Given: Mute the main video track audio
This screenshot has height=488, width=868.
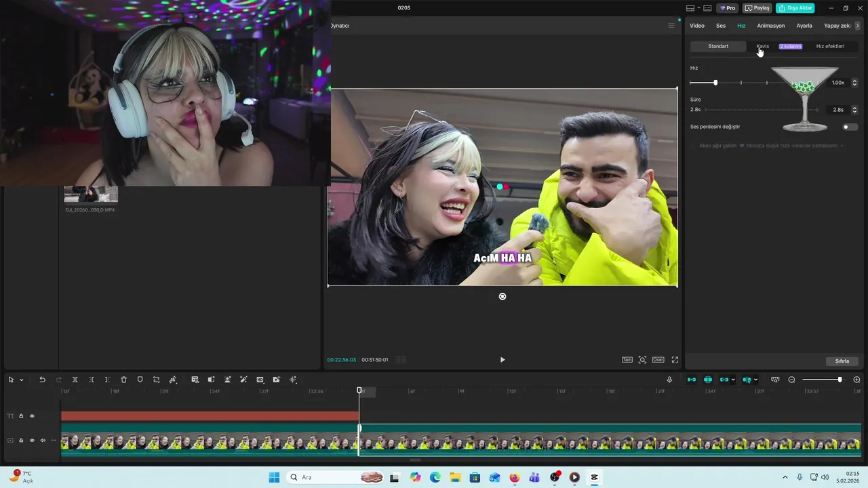Looking at the screenshot, I should click(43, 441).
